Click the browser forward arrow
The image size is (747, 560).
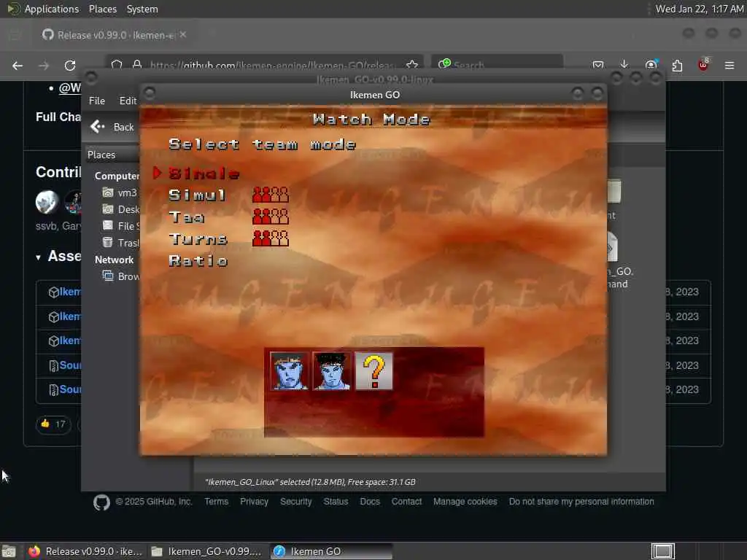(x=44, y=65)
